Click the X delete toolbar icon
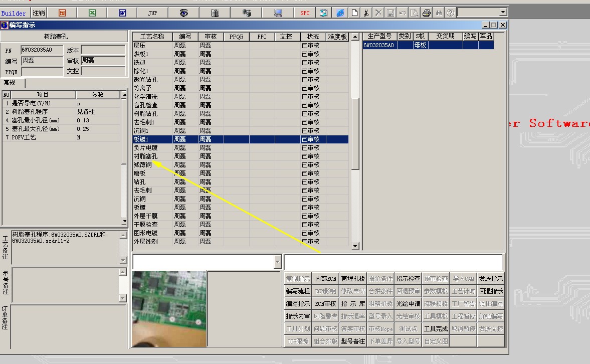The height and width of the screenshot is (364, 590). (378, 13)
